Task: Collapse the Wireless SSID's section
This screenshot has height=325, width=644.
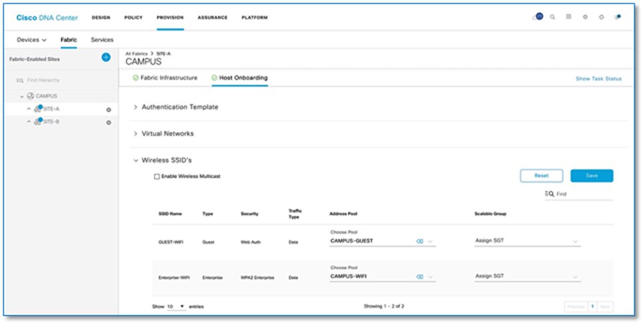Action: point(135,161)
